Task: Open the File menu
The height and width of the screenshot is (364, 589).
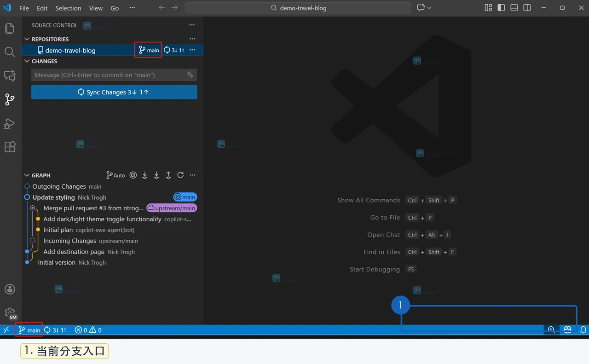Action: pos(24,8)
